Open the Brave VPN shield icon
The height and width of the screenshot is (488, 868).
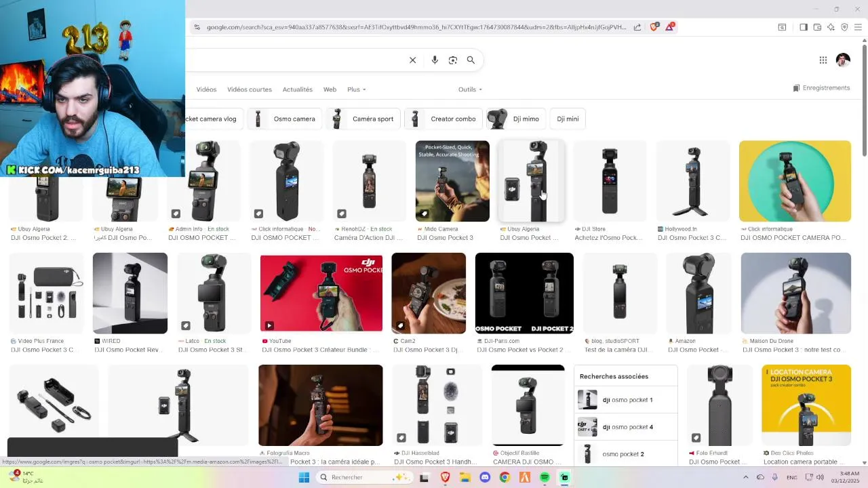(844, 27)
